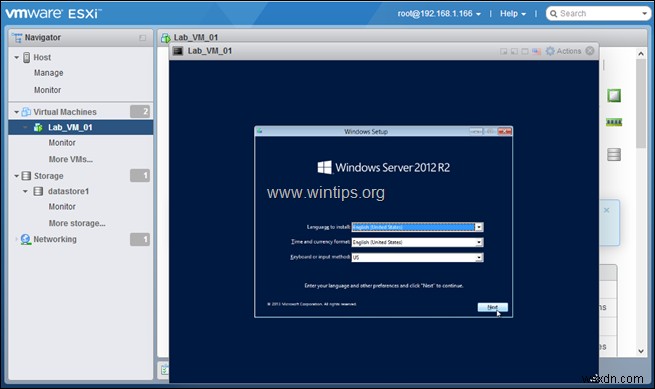Viewport: 655px width, 389px height.
Task: Click the Next button in Windows Setup
Action: click(493, 307)
